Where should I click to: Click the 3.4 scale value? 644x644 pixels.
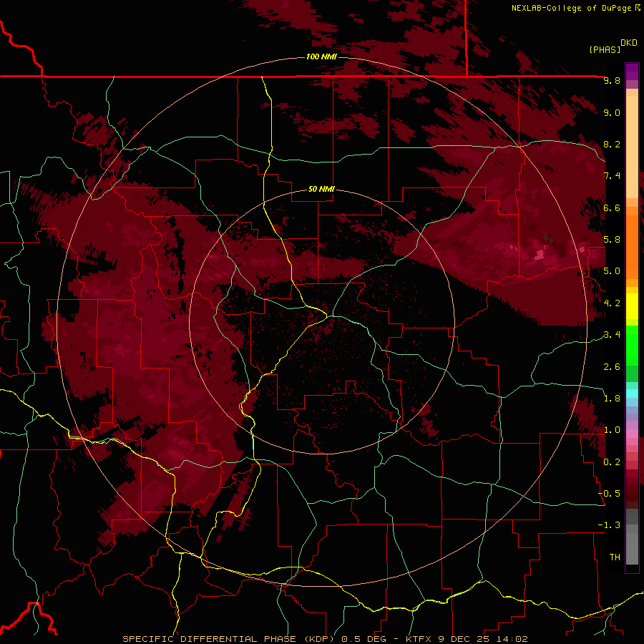(612, 335)
